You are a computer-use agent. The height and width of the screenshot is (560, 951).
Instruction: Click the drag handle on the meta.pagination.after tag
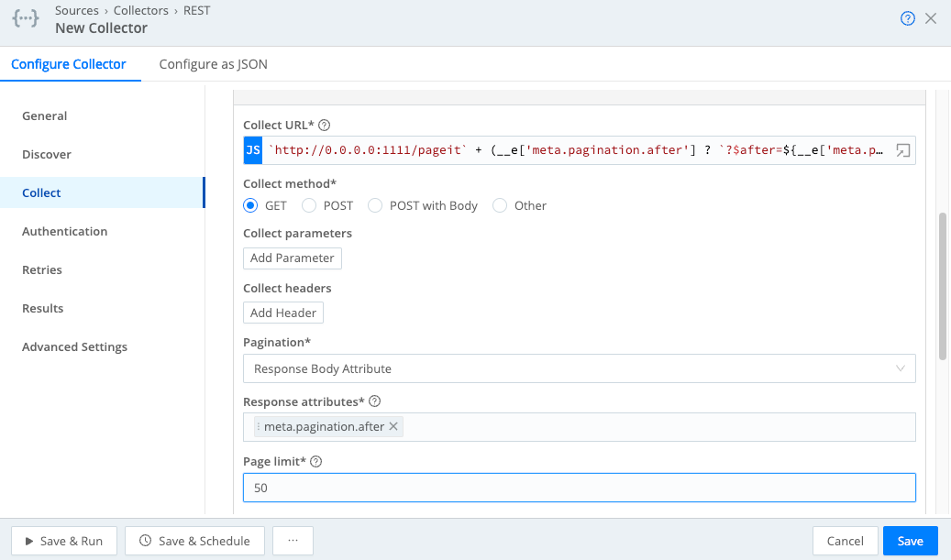pos(260,426)
